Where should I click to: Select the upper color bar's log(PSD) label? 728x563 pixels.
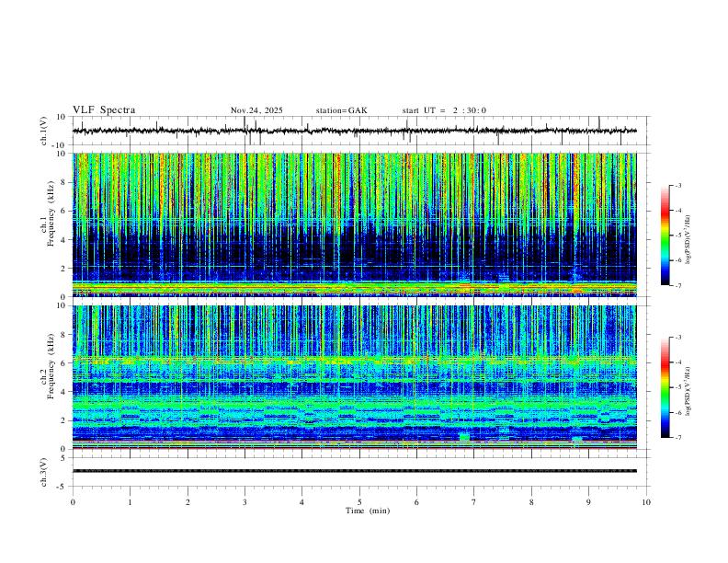click(688, 240)
